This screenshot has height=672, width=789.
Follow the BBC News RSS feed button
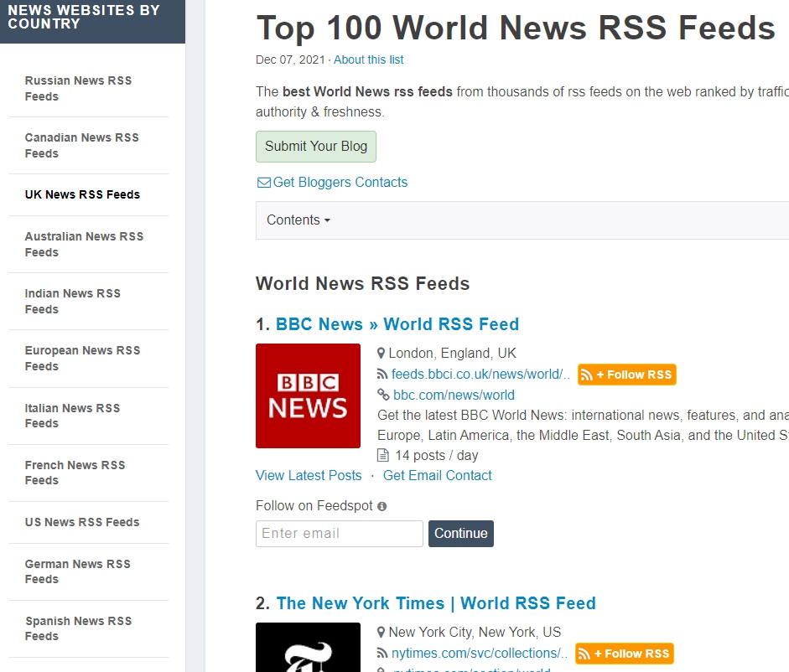click(626, 375)
